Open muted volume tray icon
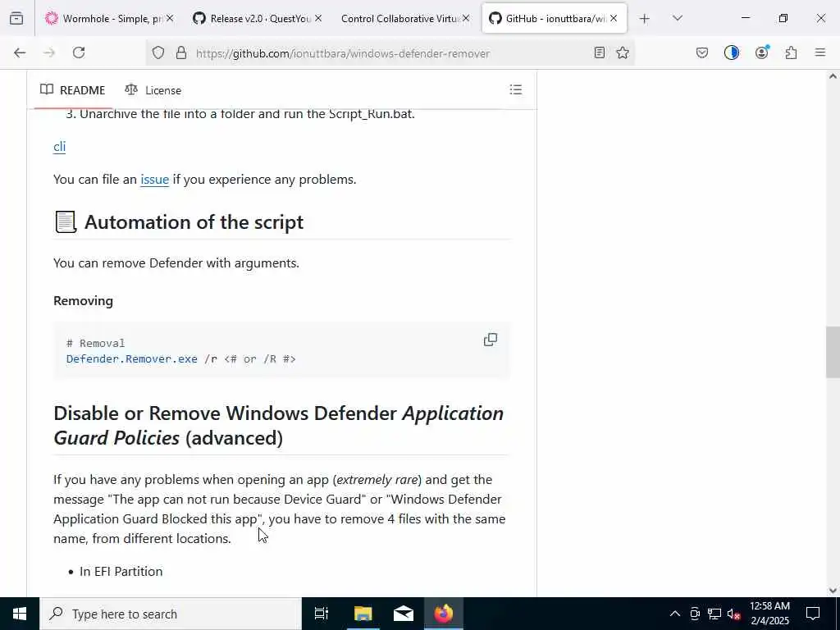 (734, 614)
